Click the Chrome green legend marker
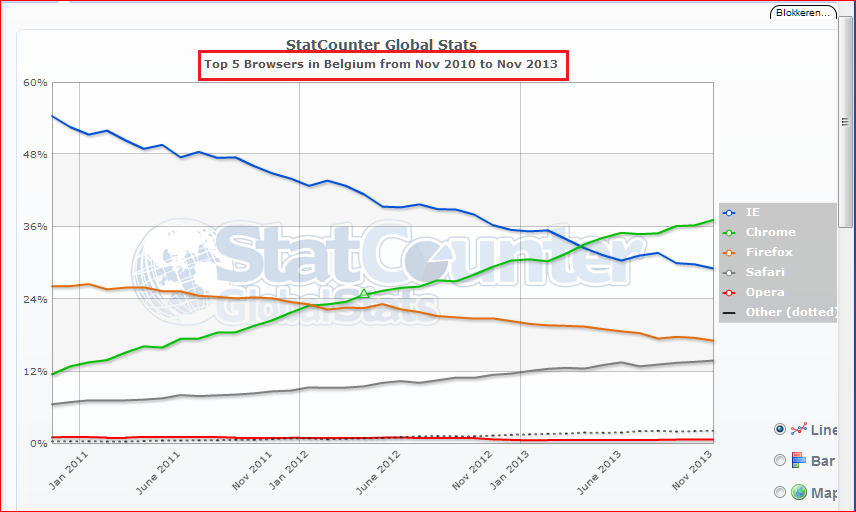Viewport: 856px width, 512px height. coord(729,233)
